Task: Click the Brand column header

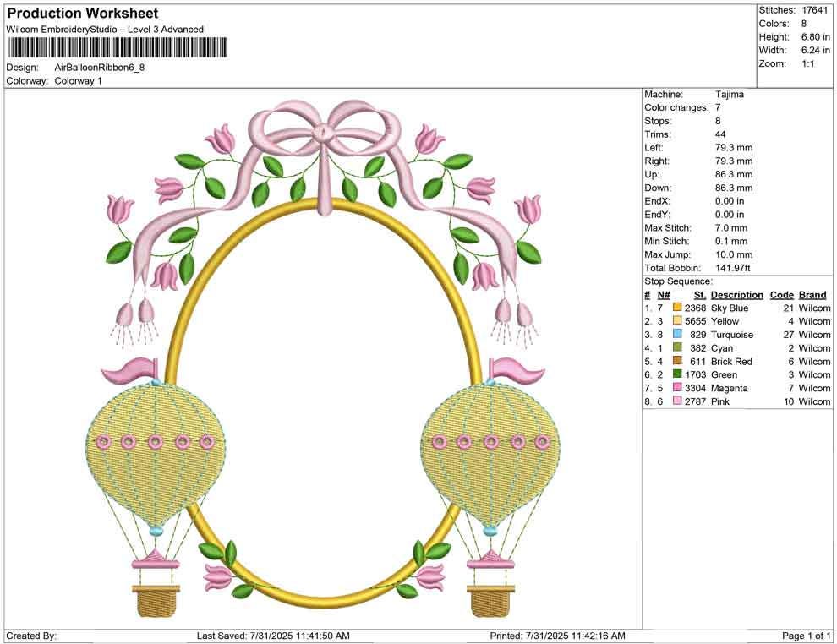Action: click(x=812, y=294)
